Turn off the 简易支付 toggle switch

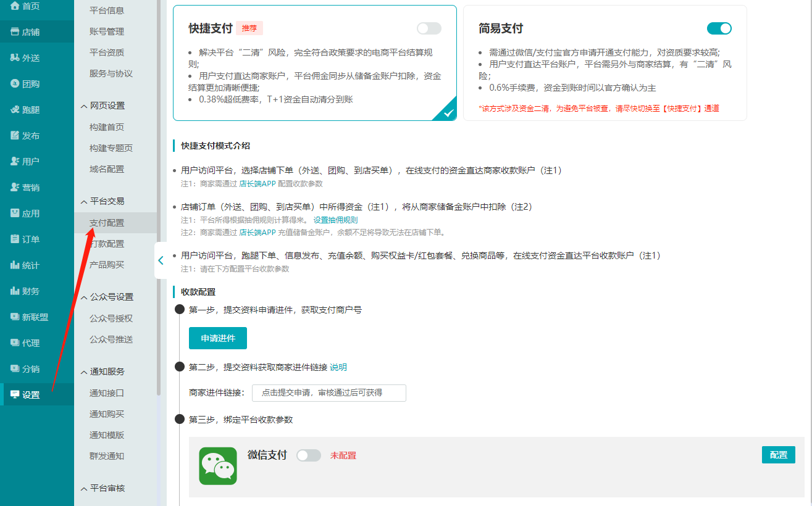click(x=719, y=28)
